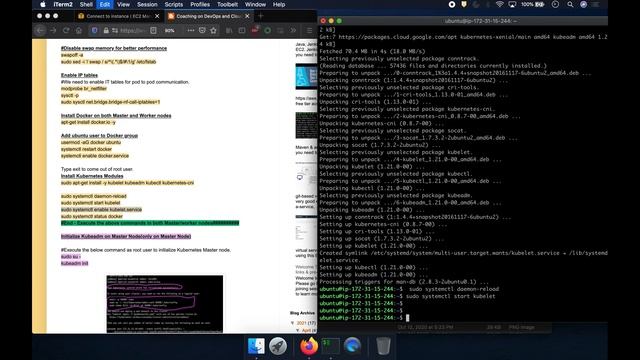Click 'sudo systemctl start kubelet' on blog page
The width and height of the screenshot is (640, 360).
(91, 202)
